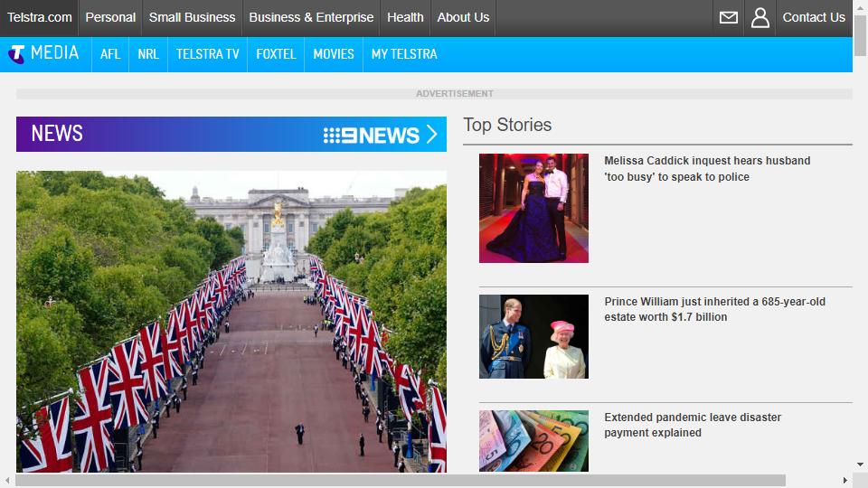Read Melissa Caddick inquest headline
The height and width of the screenshot is (488, 868).
[x=707, y=169]
